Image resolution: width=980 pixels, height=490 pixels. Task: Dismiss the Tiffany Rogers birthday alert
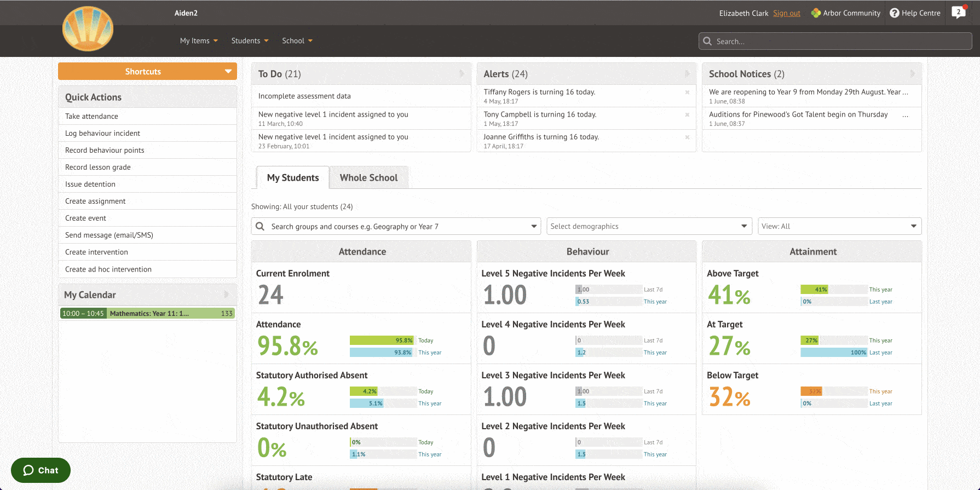click(687, 92)
